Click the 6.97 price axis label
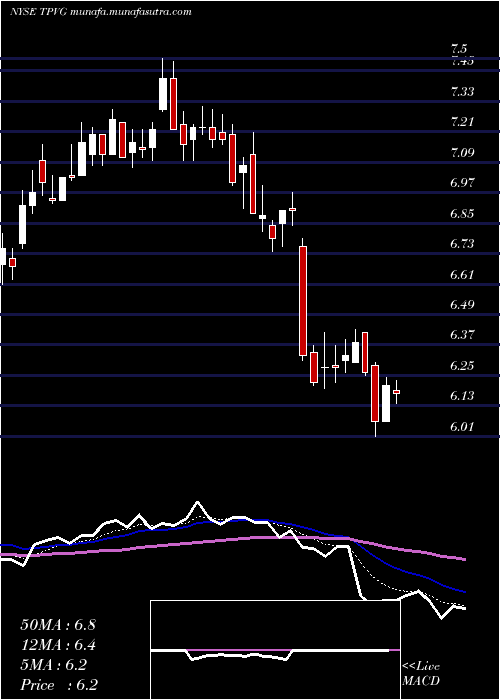This screenshot has height=700, width=500. point(463,183)
